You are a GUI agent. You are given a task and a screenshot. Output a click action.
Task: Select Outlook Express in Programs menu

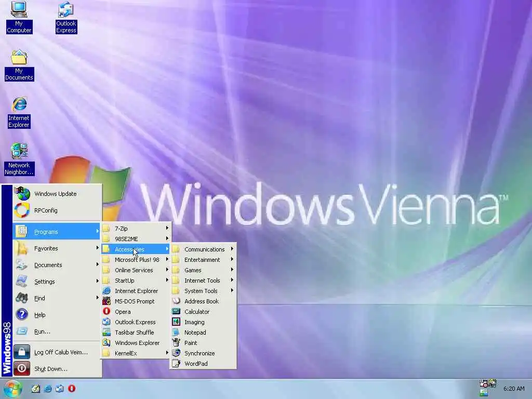coord(136,322)
